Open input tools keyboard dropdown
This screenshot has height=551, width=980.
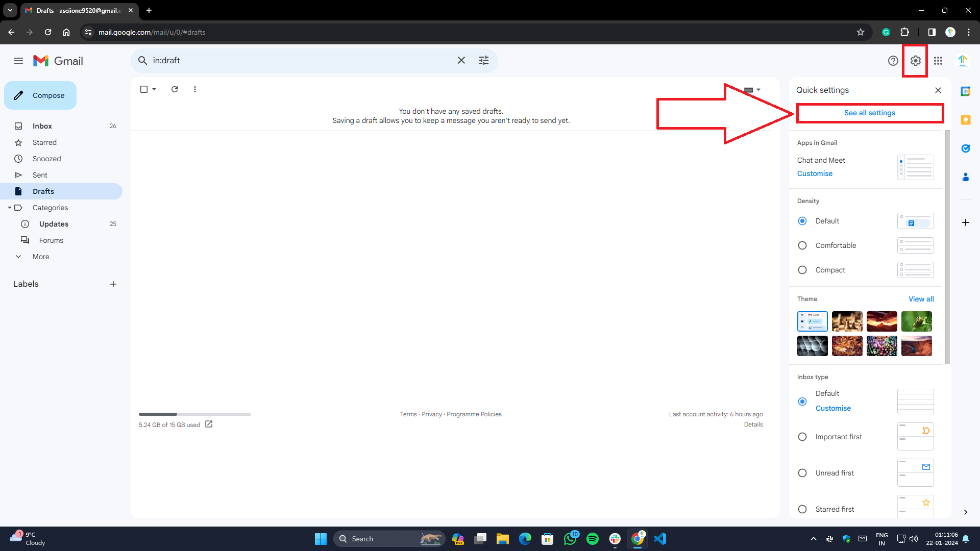point(758,90)
